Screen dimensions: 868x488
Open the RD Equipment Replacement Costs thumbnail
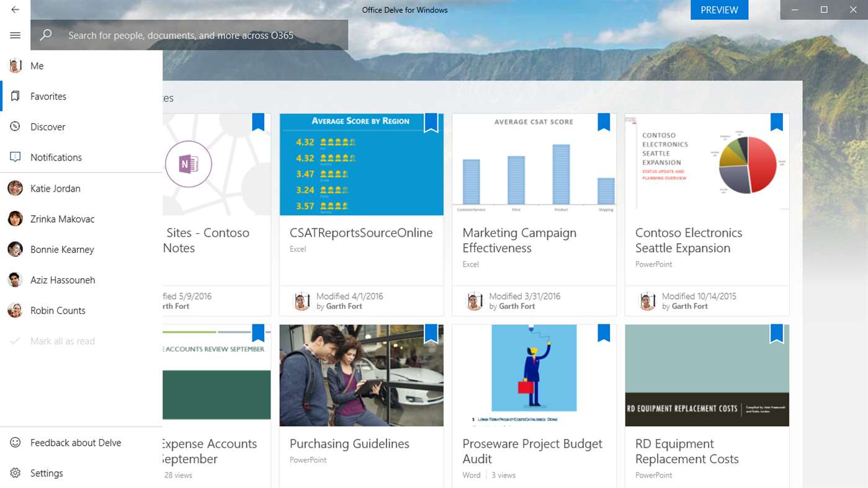pos(707,375)
